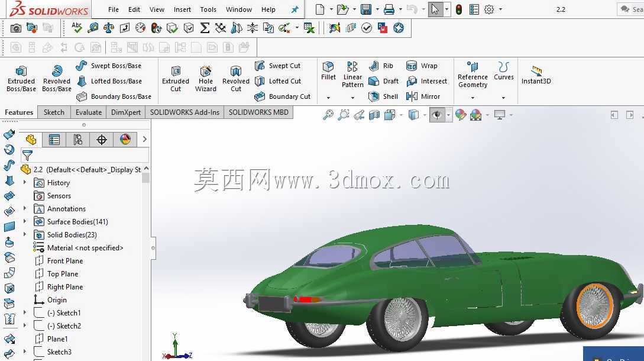Screen dimensions: 644x361
Task: Open the Curves tool
Action: coord(503,70)
